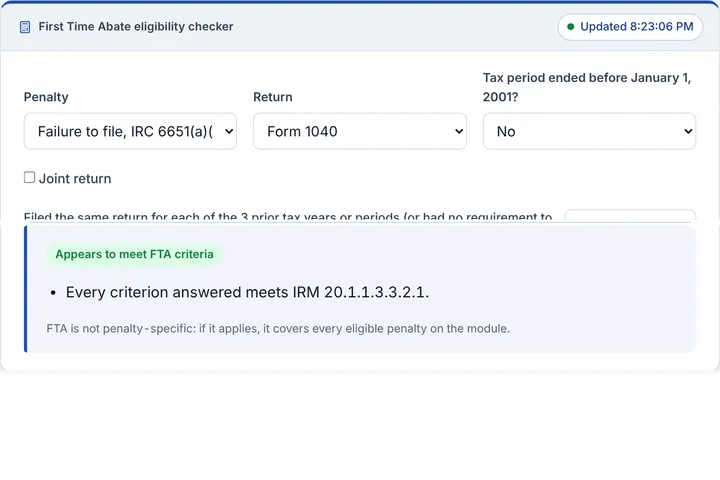
Task: Open the Return dropdown showing Form 1040
Action: [360, 131]
